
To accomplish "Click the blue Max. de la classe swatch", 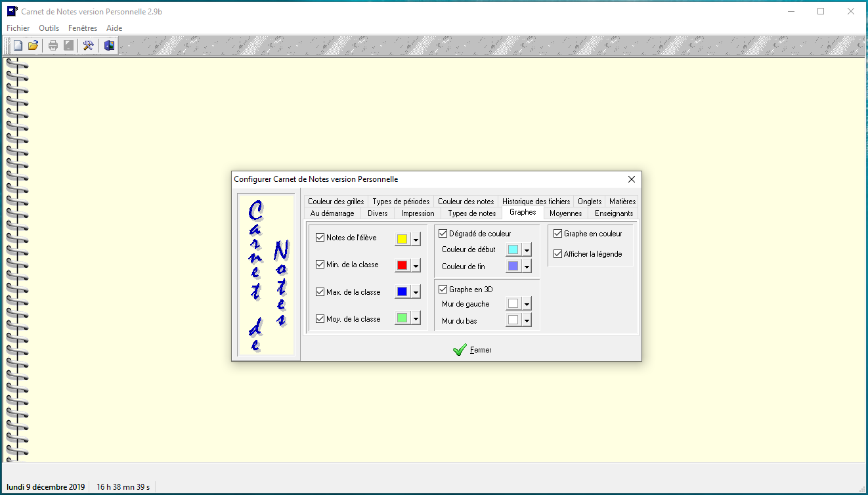I will click(402, 291).
